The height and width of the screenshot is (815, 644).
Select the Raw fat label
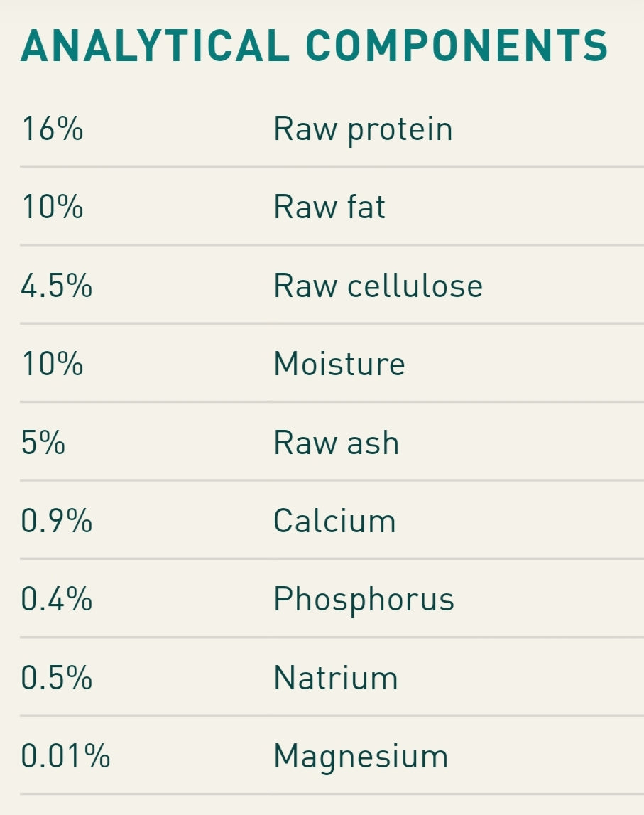[329, 207]
